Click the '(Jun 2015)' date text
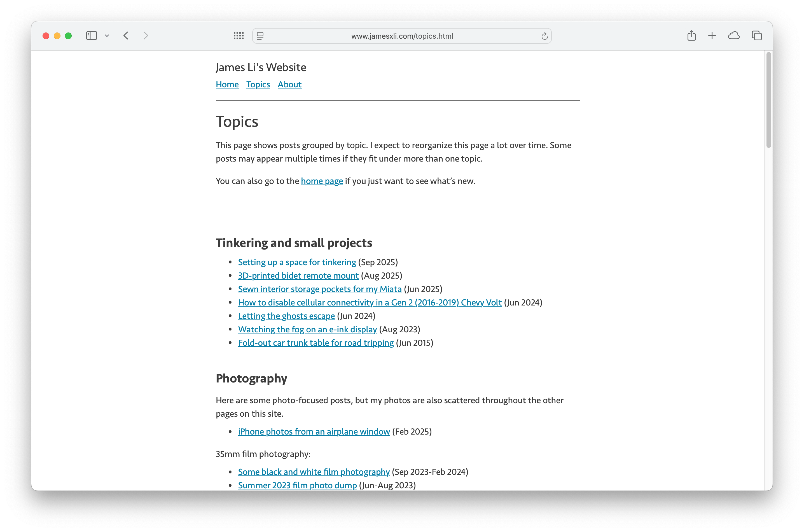This screenshot has width=804, height=532. coord(415,343)
